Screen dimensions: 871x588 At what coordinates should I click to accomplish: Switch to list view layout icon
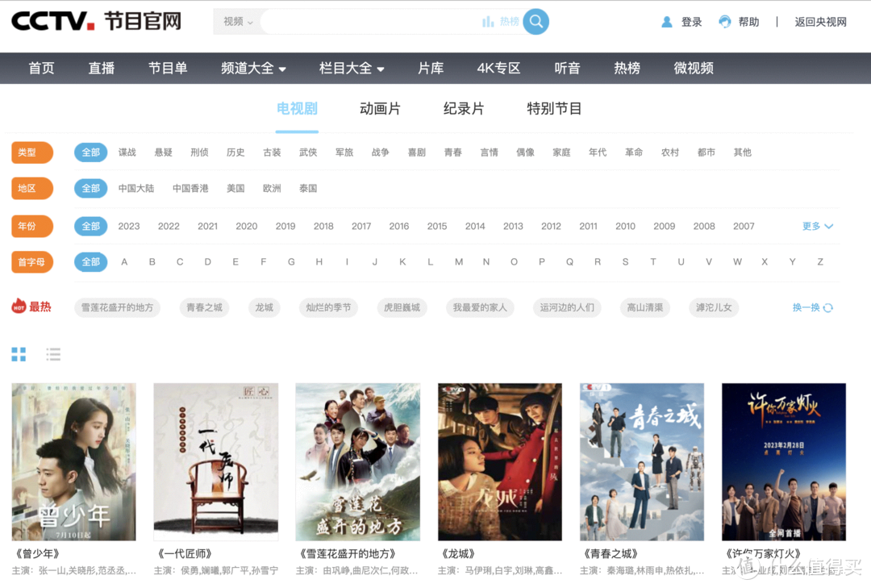pyautogui.click(x=53, y=354)
